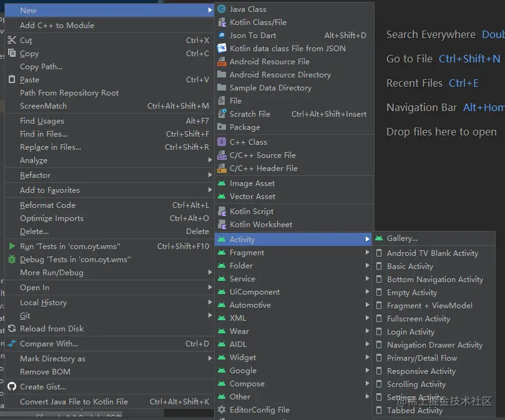Viewport: 505px width, 420px height.
Task: Click the C++ Class icon
Action: 222,142
